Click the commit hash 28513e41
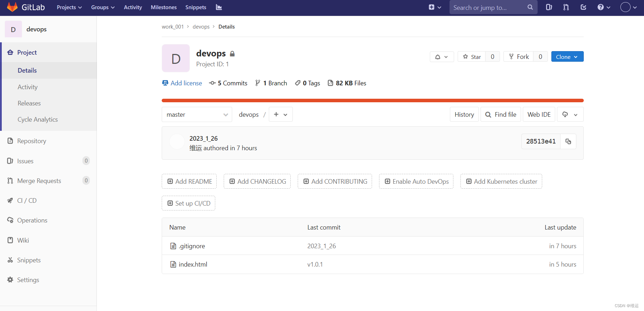The width and height of the screenshot is (644, 311). click(541, 141)
